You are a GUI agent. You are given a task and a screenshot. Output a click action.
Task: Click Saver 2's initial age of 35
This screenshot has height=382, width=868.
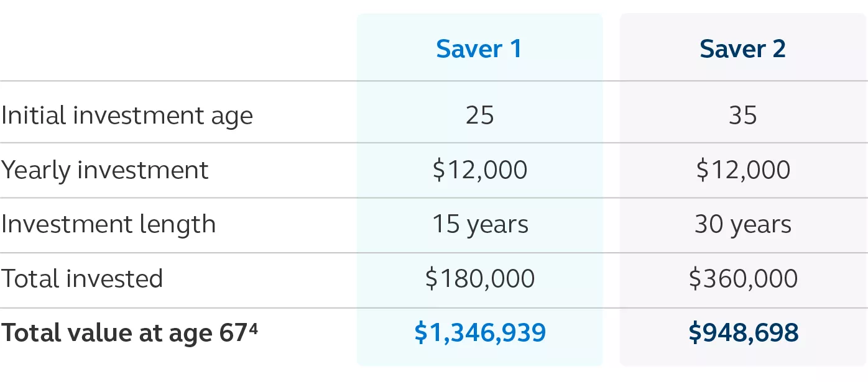click(742, 116)
